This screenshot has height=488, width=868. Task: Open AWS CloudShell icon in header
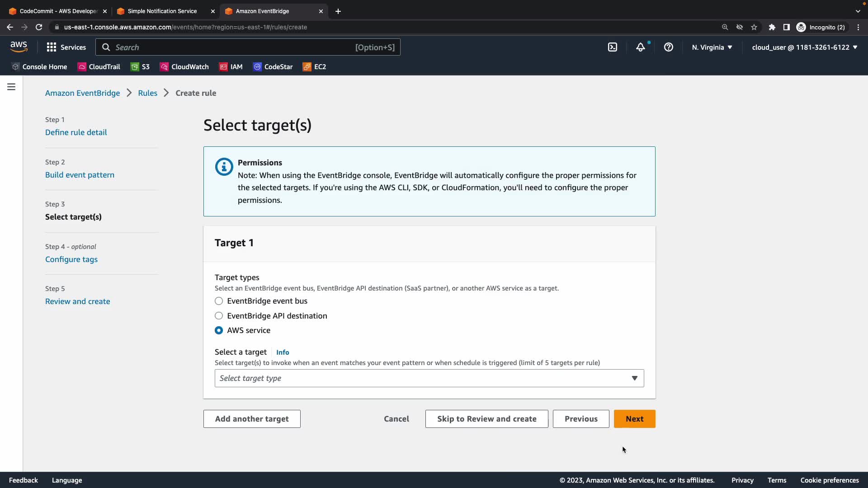point(613,47)
